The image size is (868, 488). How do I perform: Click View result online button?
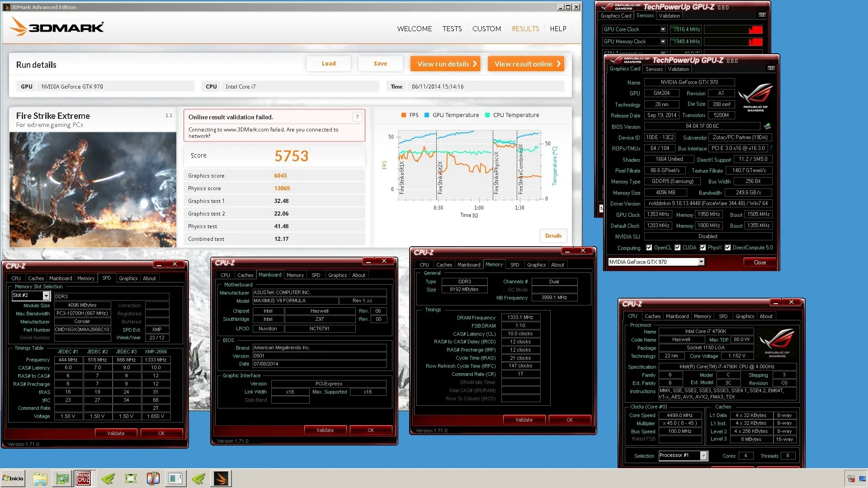click(526, 64)
